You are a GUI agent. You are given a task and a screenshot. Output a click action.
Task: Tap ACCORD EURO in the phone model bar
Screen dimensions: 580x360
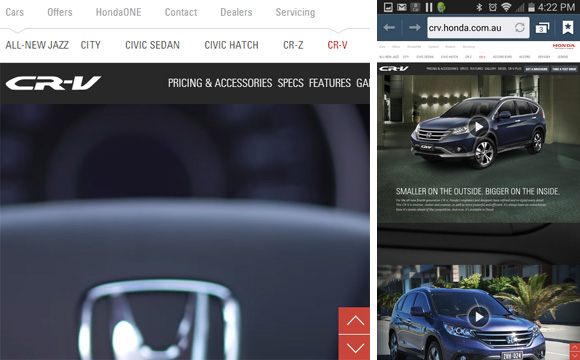(502, 57)
